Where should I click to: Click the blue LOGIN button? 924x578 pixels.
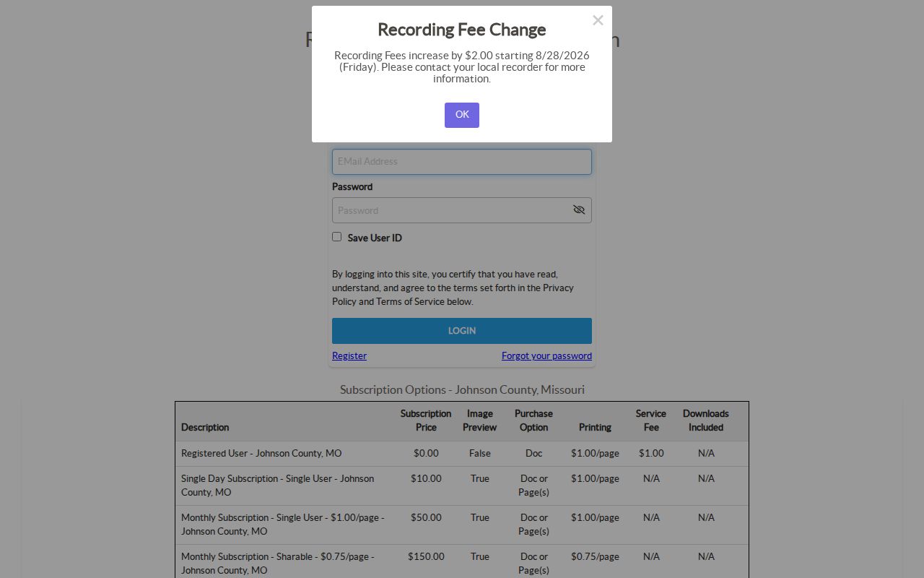pos(462,331)
